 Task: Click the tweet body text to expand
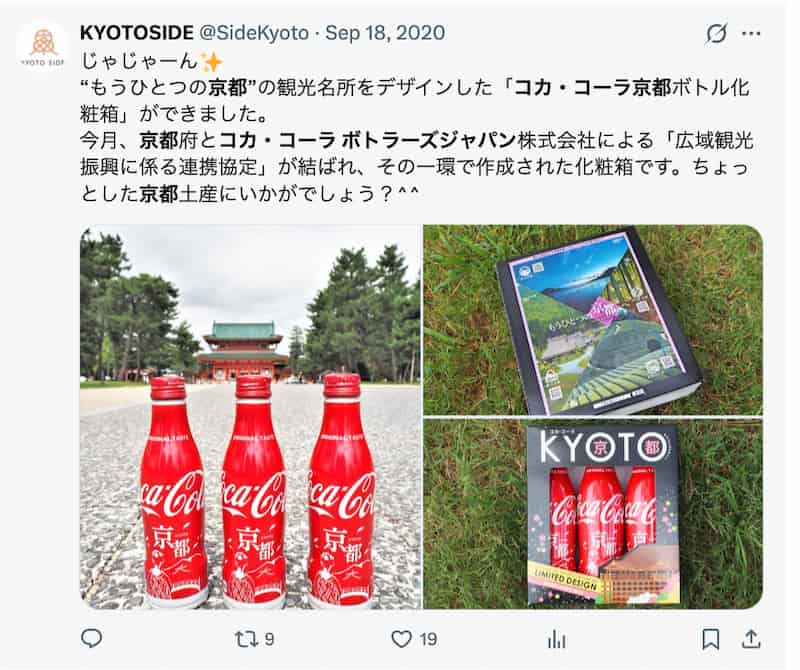(416, 127)
